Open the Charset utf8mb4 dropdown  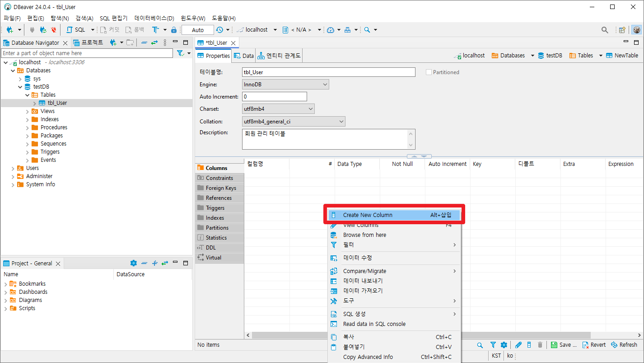pos(278,109)
